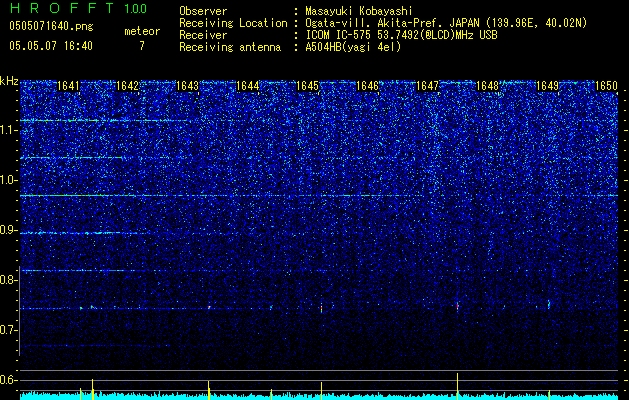Click the 1645 time label

click(x=307, y=86)
